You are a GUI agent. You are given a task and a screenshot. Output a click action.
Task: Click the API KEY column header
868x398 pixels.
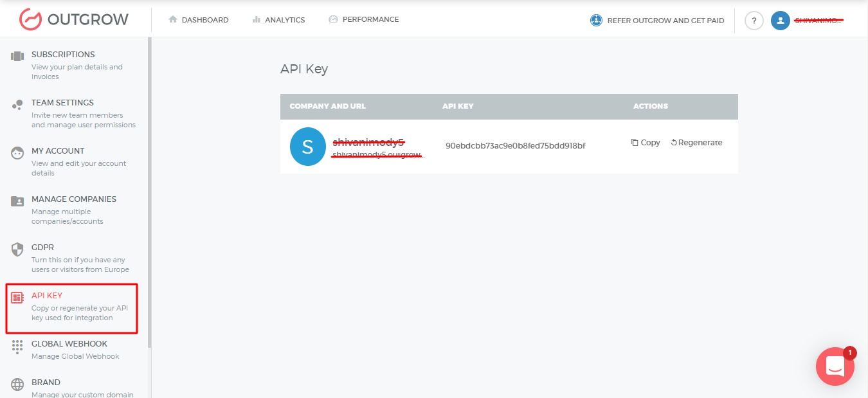(x=458, y=106)
